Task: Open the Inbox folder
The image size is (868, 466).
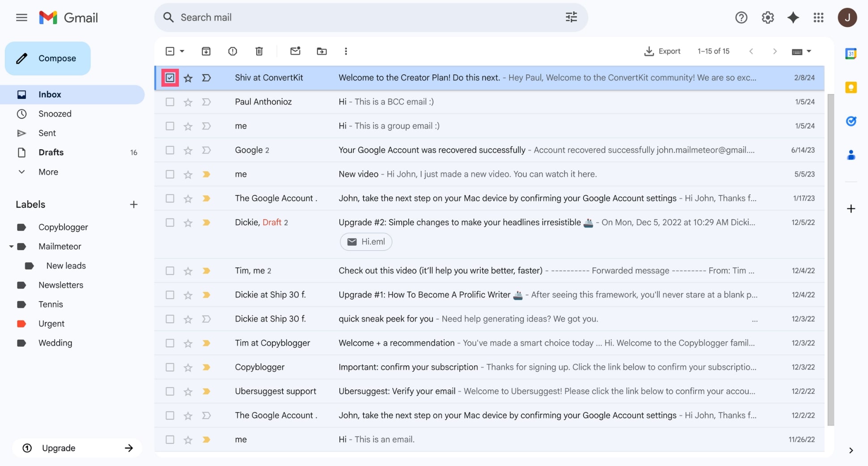Action: pyautogui.click(x=72, y=95)
